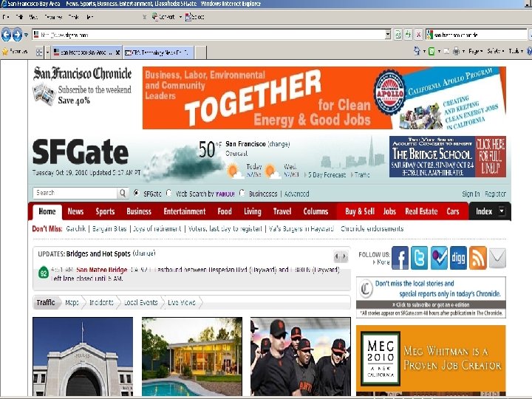Expand the Index dropdown arrow

502,211
